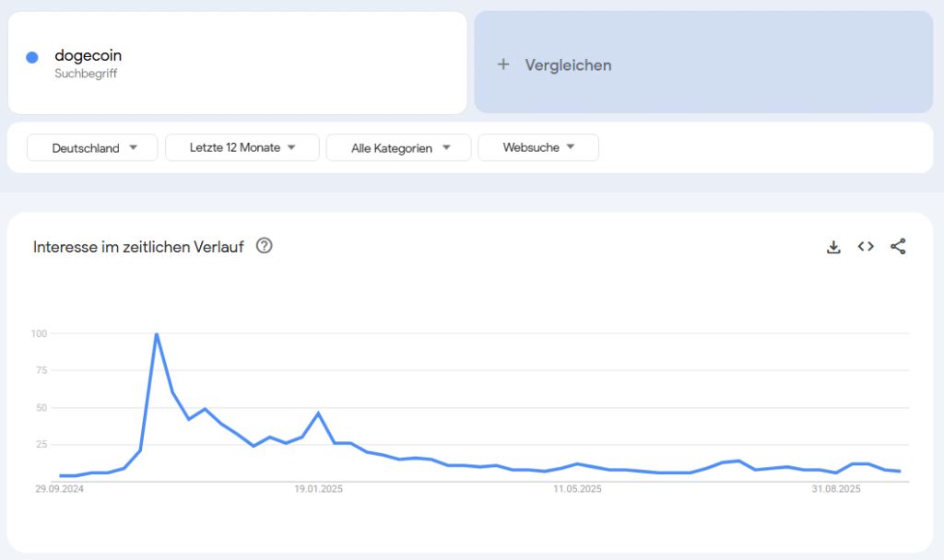Click the chart peak at value 100
This screenshot has height=560, width=944.
click(x=157, y=334)
